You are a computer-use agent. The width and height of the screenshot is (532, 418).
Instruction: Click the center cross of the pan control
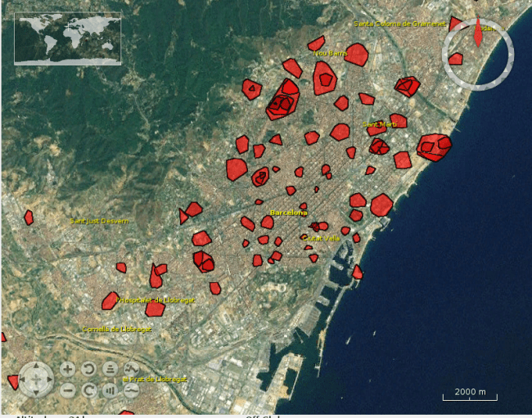(36, 380)
